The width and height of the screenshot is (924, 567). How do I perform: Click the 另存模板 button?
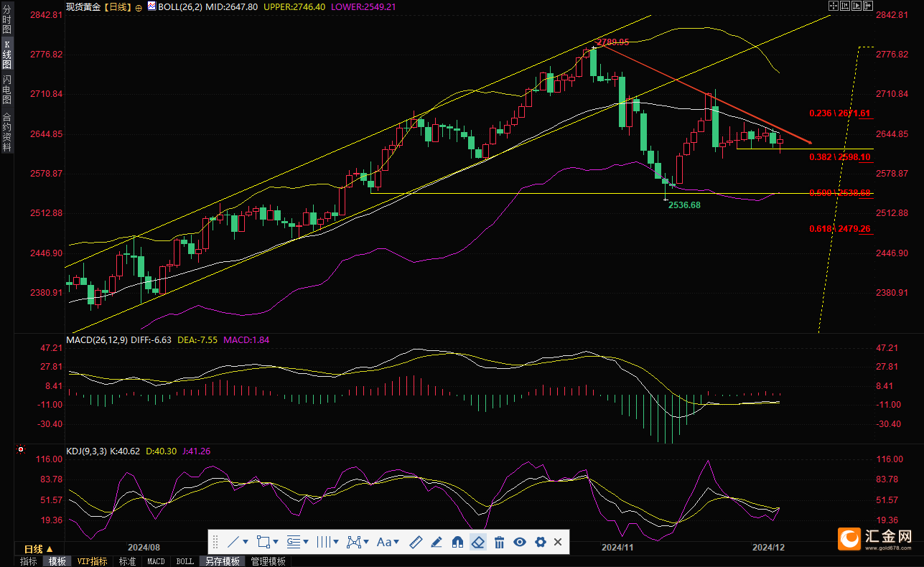pos(222,561)
